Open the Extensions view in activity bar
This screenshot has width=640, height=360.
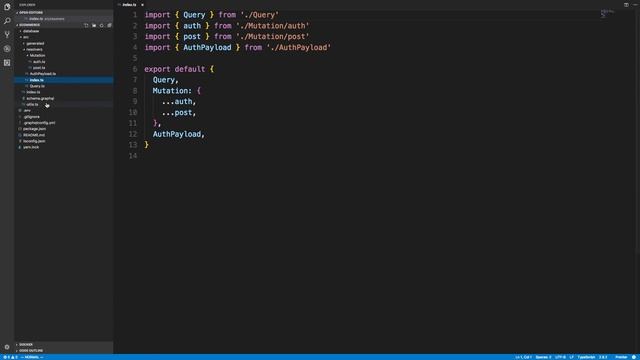pyautogui.click(x=7, y=62)
